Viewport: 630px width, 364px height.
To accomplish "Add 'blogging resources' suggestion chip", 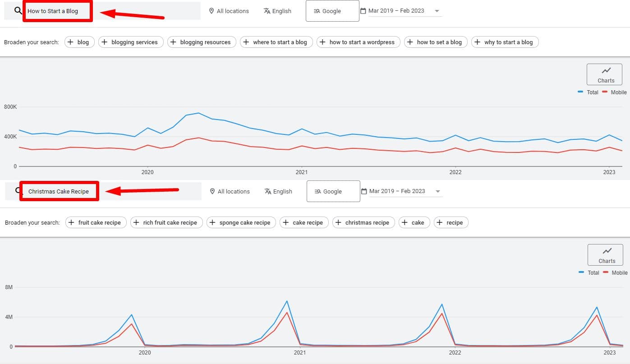I will [x=202, y=42].
